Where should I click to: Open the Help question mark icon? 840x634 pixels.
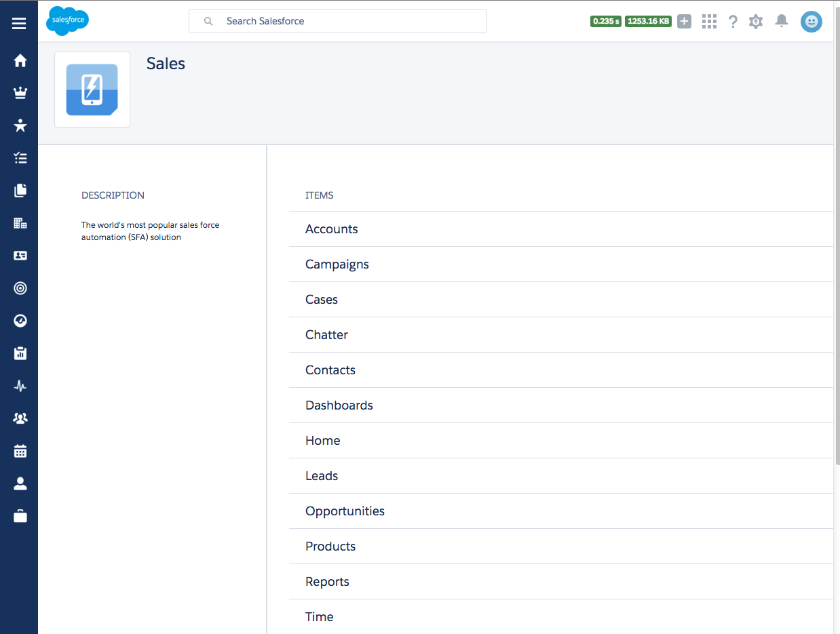tap(733, 21)
